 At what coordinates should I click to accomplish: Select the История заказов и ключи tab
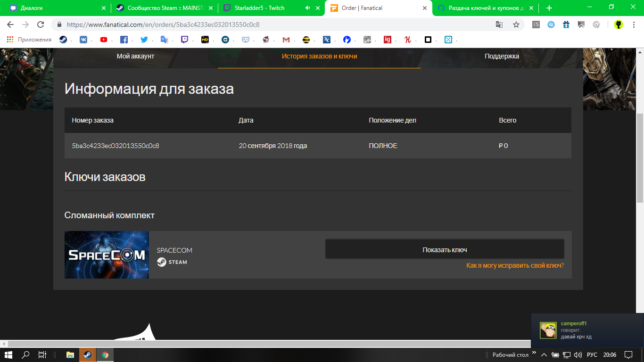(x=320, y=56)
